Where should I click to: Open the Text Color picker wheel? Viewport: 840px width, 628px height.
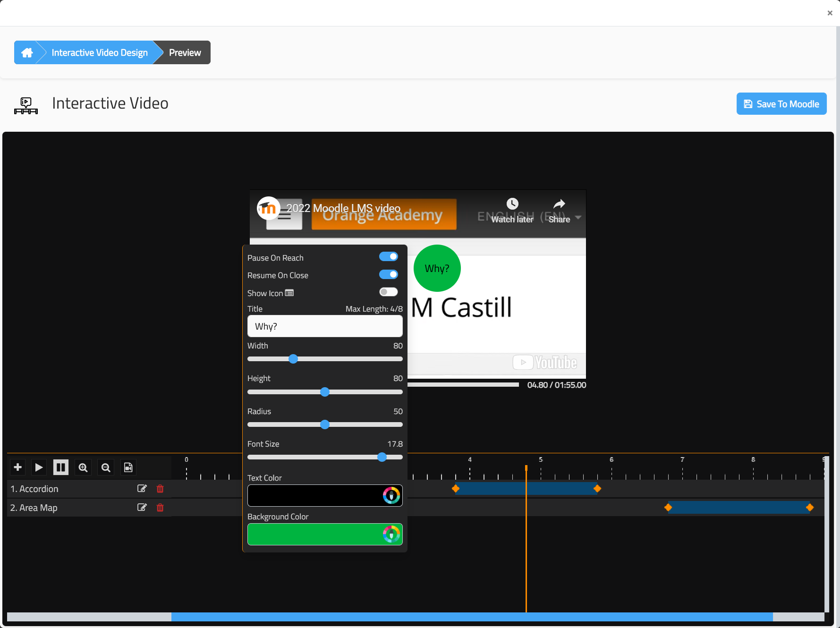(391, 495)
